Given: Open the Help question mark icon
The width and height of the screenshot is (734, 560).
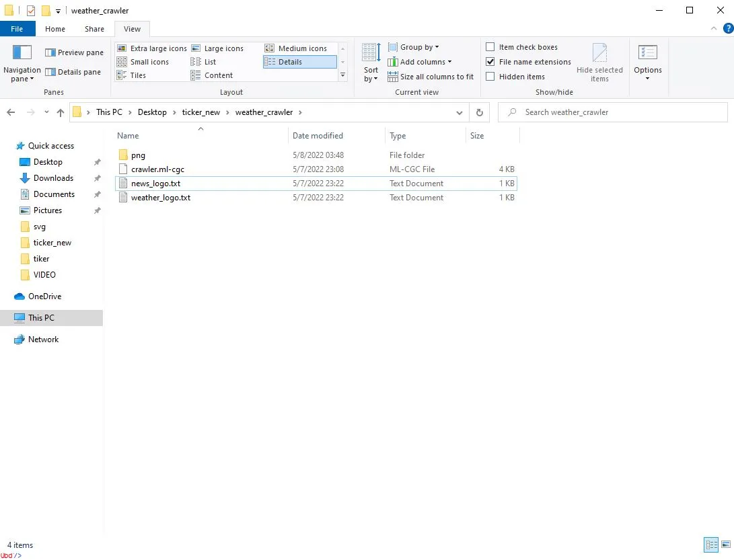Looking at the screenshot, I should point(727,28).
